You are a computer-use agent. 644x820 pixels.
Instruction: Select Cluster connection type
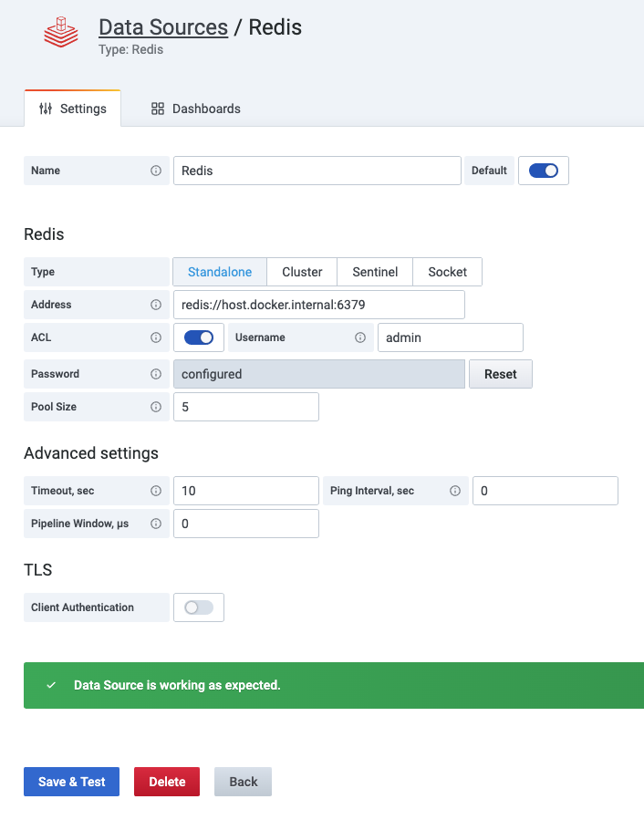(302, 272)
